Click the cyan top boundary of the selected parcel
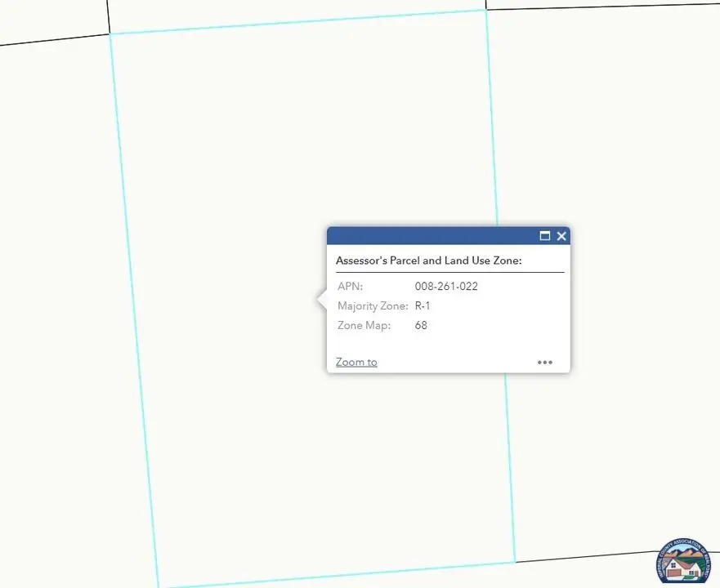 coord(298,22)
